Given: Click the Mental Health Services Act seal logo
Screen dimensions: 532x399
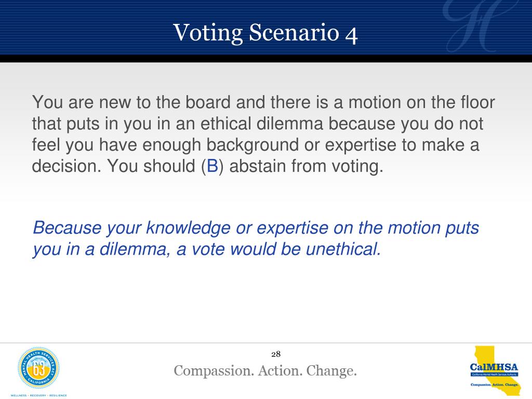Looking at the screenshot, I should coord(38,368).
